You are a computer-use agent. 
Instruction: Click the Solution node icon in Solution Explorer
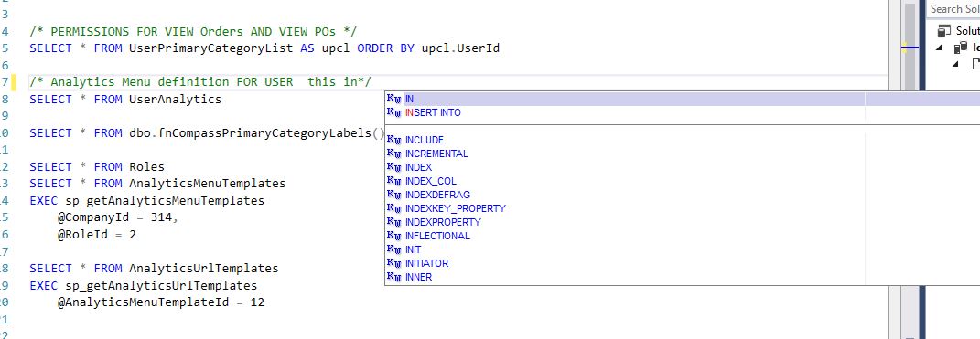point(944,31)
